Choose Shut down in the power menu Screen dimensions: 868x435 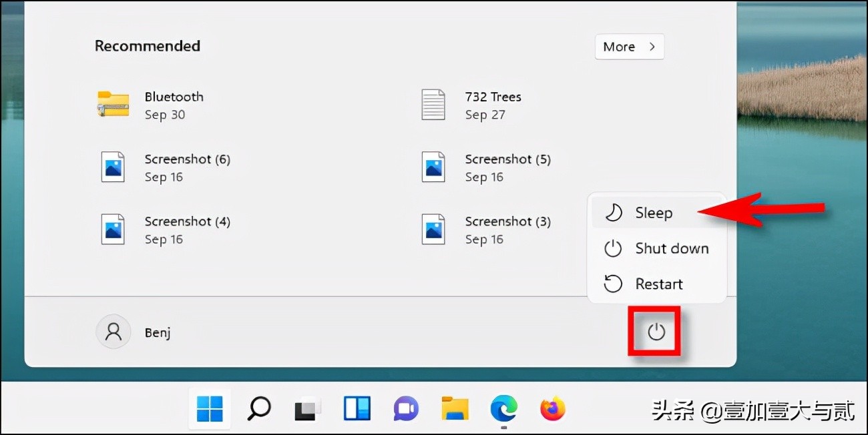pos(671,248)
